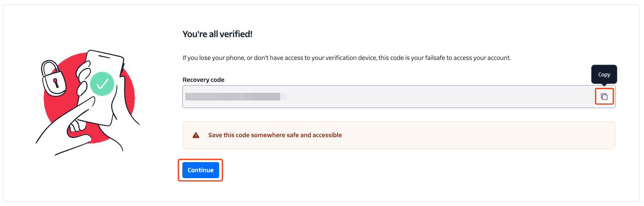Viewport: 644px width, 206px height.
Task: Click the "You're all verified!" heading
Action: 217,34
